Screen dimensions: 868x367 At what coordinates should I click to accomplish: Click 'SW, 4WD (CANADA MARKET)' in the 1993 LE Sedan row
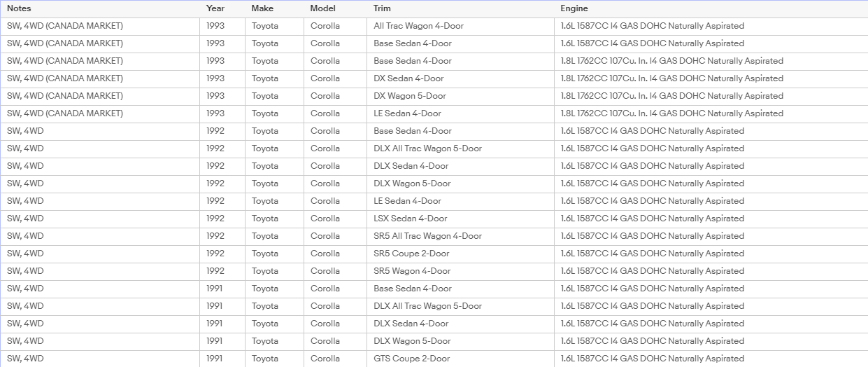[65, 113]
